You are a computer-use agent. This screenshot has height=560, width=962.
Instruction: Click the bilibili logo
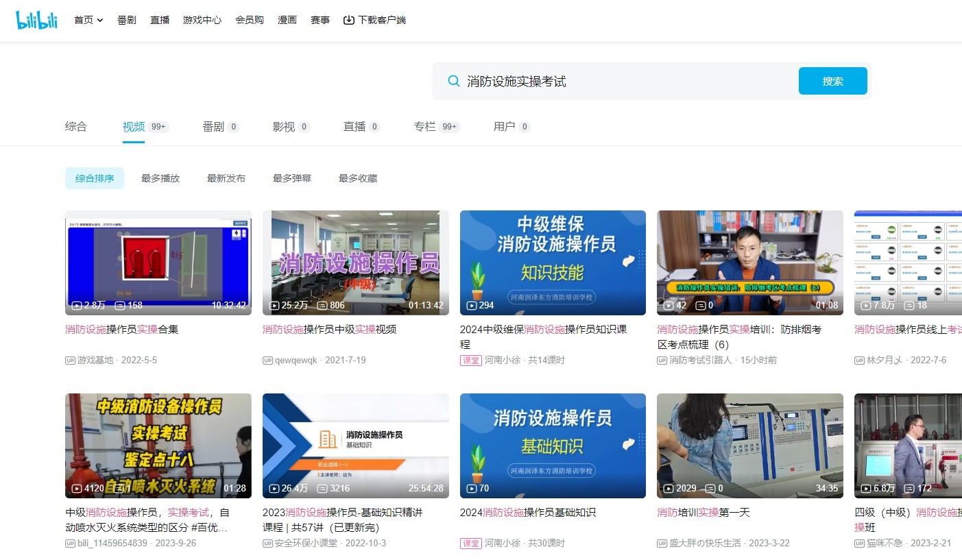click(37, 21)
